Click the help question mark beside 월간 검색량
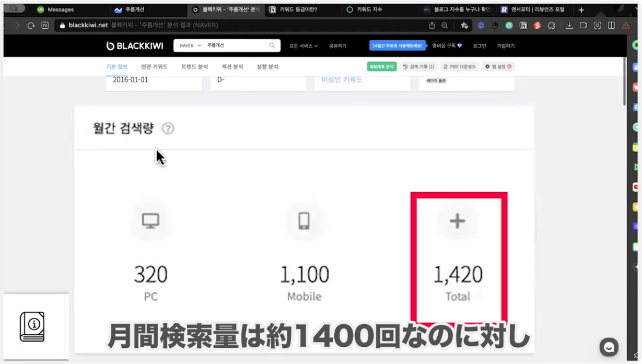The width and height of the screenshot is (642, 364). [168, 128]
